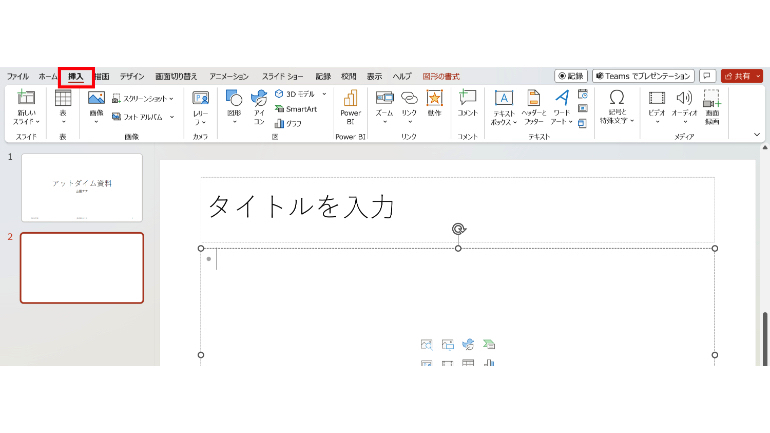The height and width of the screenshot is (433, 770).
Task: Open the Power BI add-in icon
Action: 351,98
